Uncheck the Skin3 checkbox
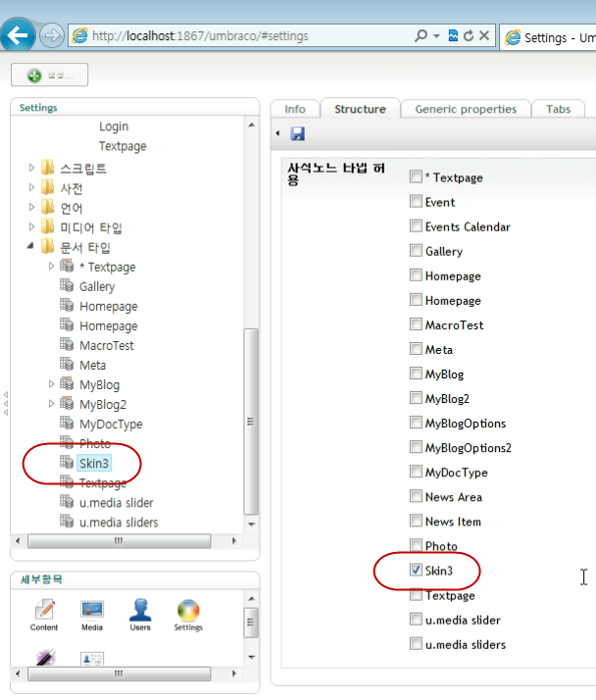The height and width of the screenshot is (700, 596). tap(416, 570)
